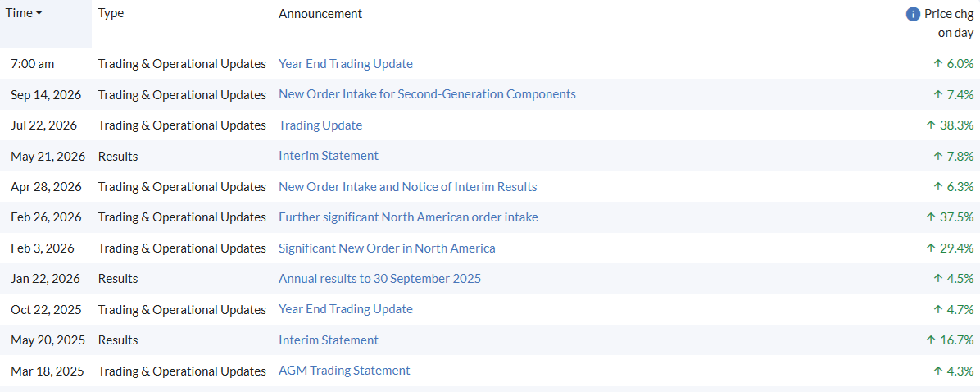980x392 pixels.
Task: Open Significant New Order in North America
Action: 387,248
